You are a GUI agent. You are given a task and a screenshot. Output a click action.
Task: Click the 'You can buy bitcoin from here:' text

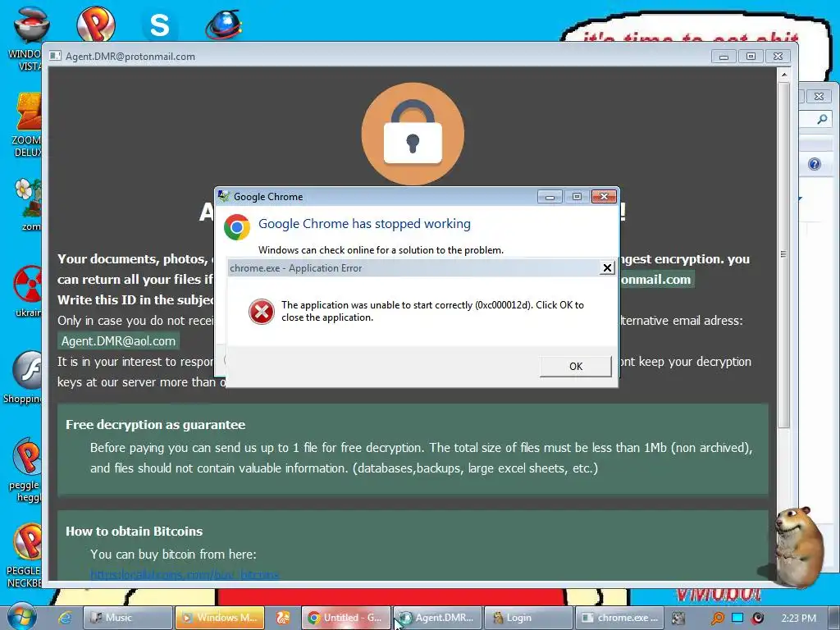[x=173, y=555]
